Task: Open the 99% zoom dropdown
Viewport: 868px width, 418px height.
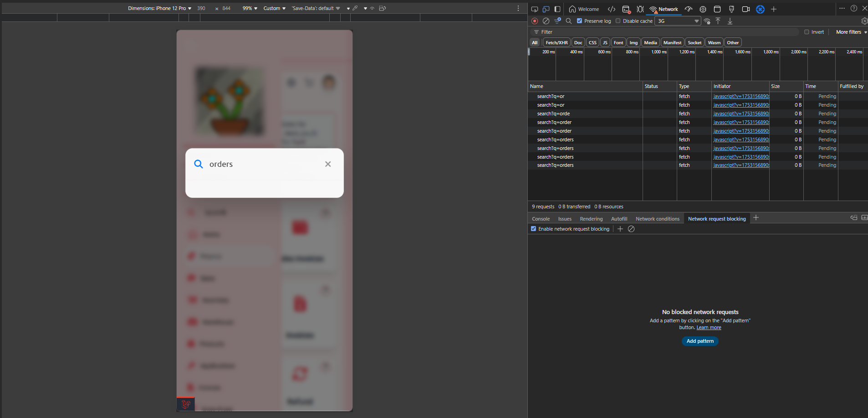Action: coord(250,8)
